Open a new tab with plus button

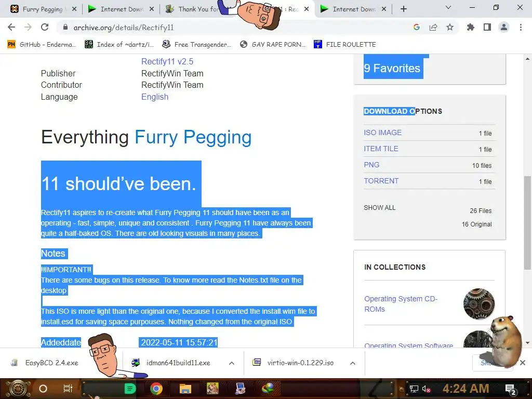click(x=403, y=9)
